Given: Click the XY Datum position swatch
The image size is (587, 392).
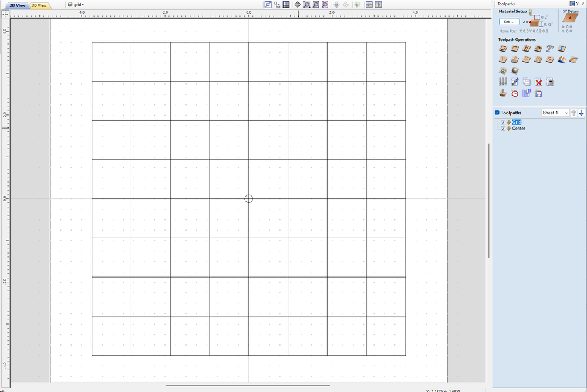Looking at the screenshot, I should (570, 18).
